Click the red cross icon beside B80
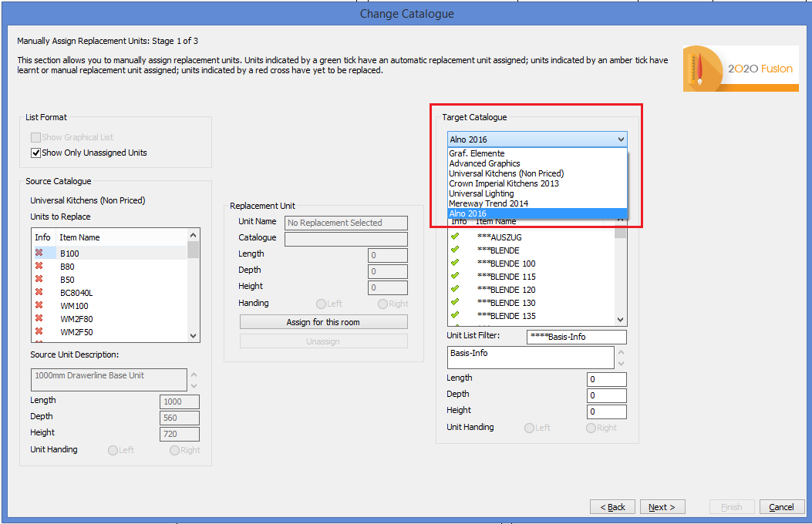 pos(39,266)
